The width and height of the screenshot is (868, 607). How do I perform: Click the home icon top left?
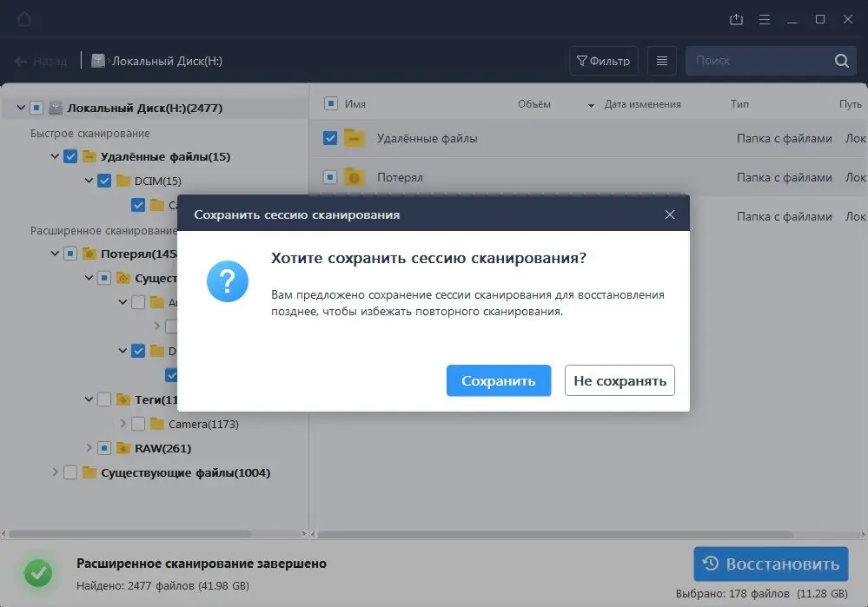coord(24,18)
